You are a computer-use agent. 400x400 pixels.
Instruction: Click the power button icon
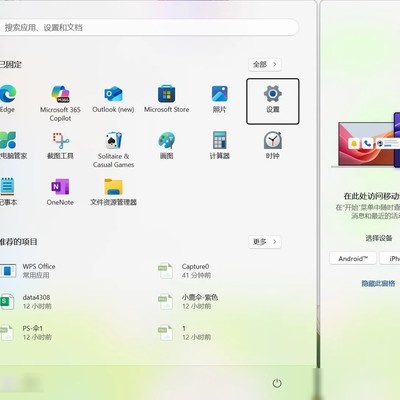277,383
